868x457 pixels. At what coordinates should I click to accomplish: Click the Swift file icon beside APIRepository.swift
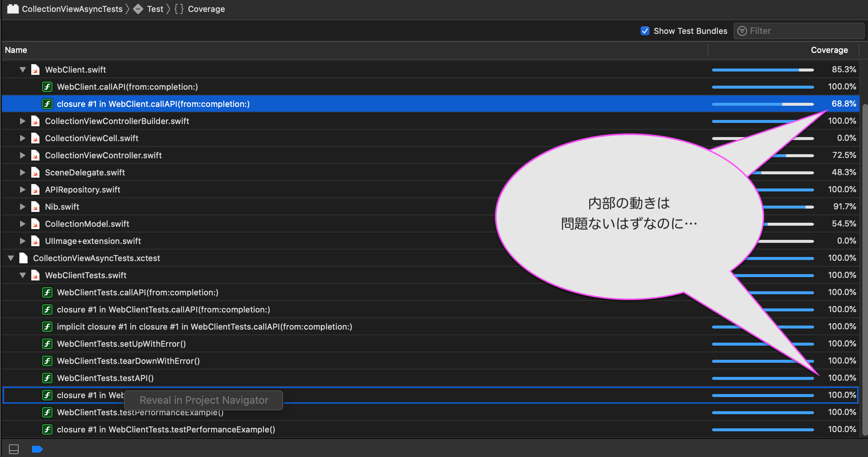[x=35, y=189]
